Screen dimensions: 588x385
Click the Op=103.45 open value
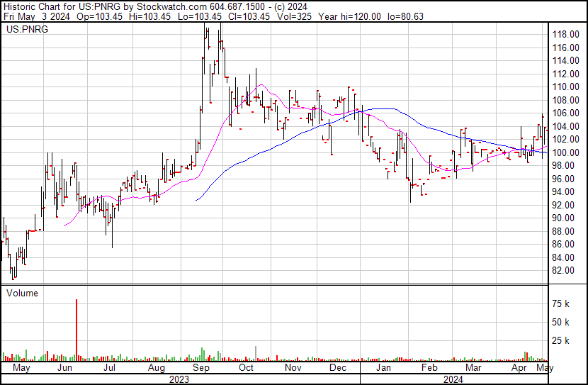pos(99,16)
